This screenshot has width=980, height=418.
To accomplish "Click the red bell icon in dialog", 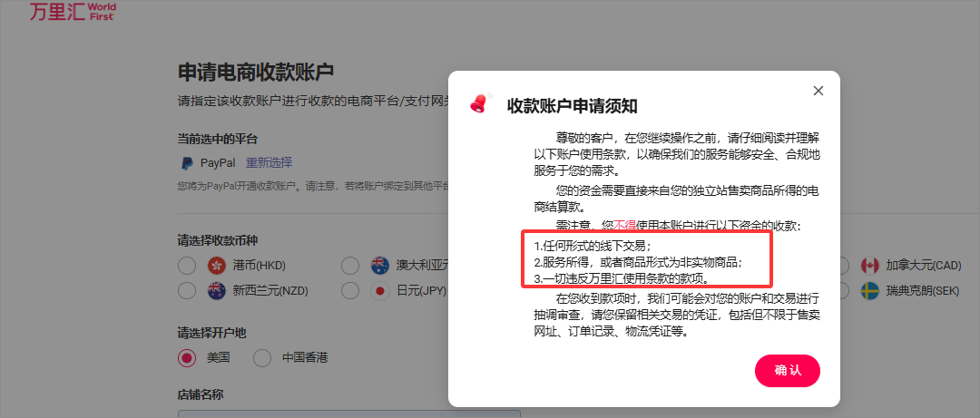I will tap(480, 103).
